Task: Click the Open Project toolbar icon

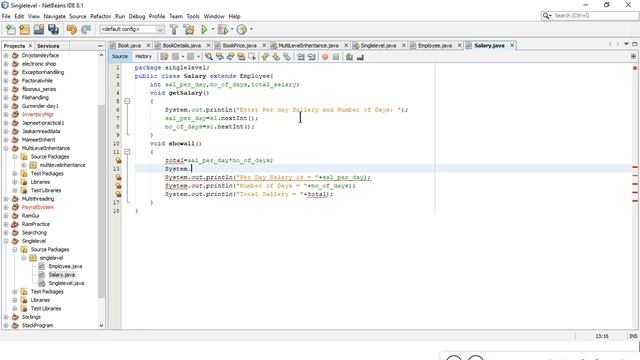Action: click(39, 29)
